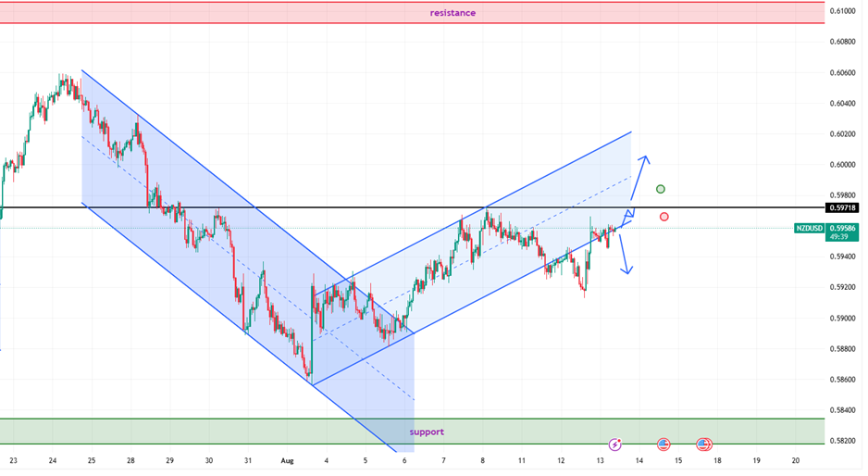Click the 0.58200 price axis label
Image resolution: width=868 pixels, height=476 pixels.
point(842,441)
